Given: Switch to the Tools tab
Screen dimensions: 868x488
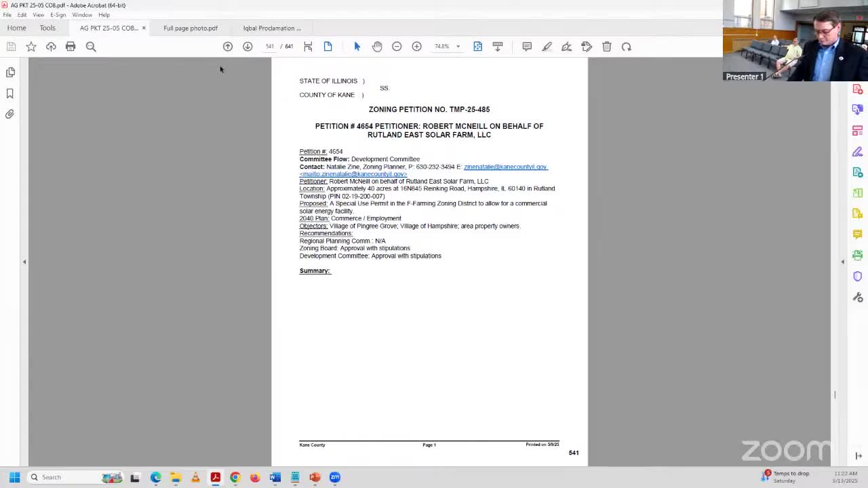Looking at the screenshot, I should 47,28.
